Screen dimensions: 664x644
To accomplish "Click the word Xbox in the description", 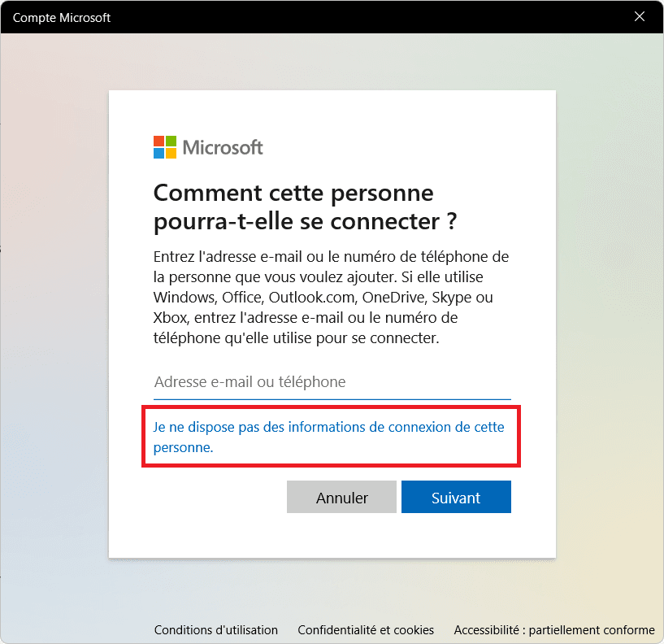I will coord(170,318).
